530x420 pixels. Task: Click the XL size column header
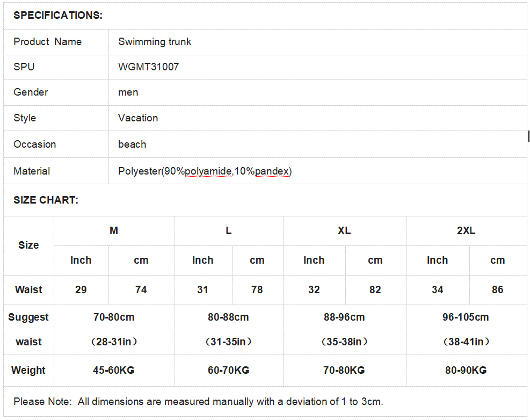point(344,230)
